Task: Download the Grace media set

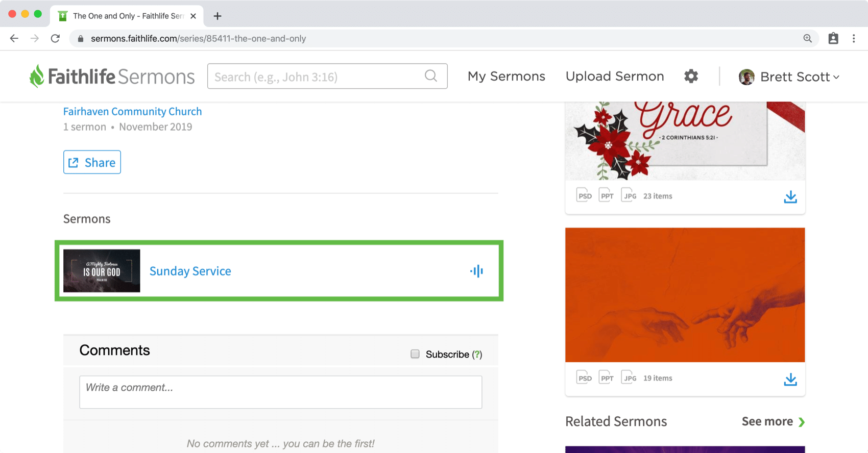Action: [x=790, y=196]
